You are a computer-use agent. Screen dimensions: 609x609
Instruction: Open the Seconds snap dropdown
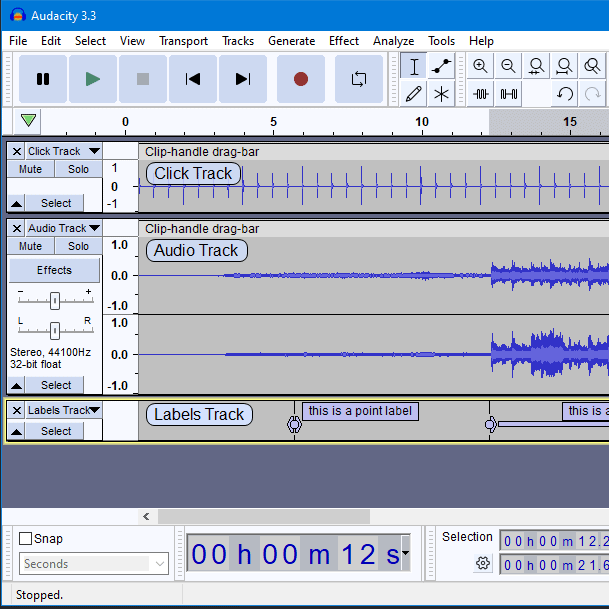(x=94, y=564)
